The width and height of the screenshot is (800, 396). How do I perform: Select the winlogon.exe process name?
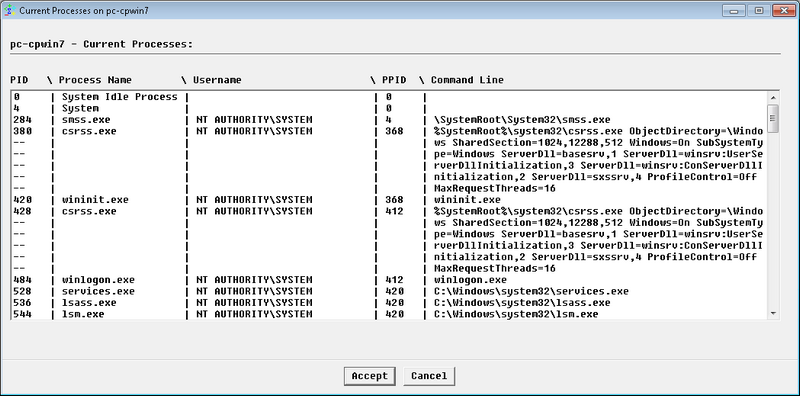(98, 280)
